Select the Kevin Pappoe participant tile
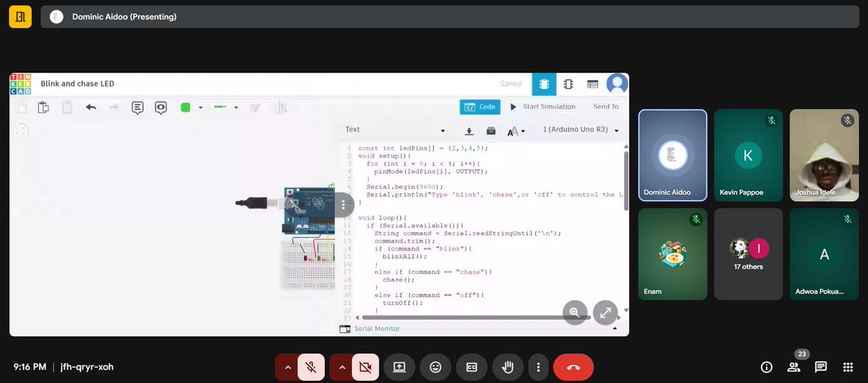This screenshot has height=383, width=868. (748, 155)
